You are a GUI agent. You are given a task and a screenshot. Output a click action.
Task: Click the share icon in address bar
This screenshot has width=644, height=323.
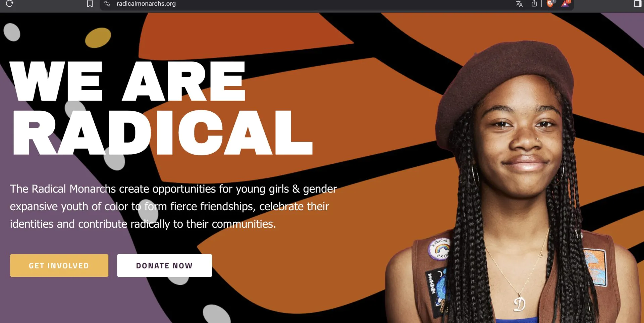534,3
